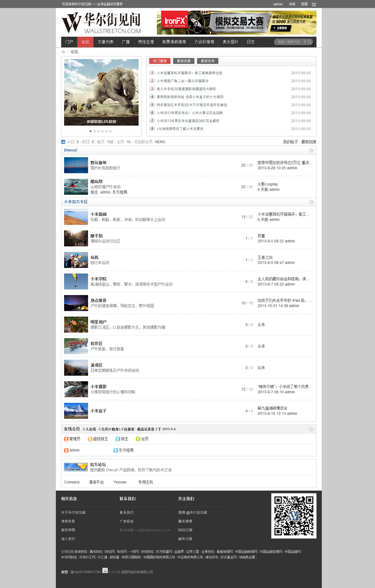Image resolution: width=375 pixels, height=588 pixels.
Task: Click the number 5 rank badge
Action: (152, 105)
